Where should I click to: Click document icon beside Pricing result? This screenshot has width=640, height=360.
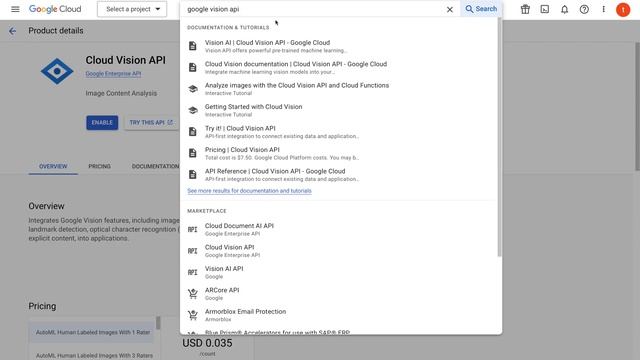coord(193,153)
